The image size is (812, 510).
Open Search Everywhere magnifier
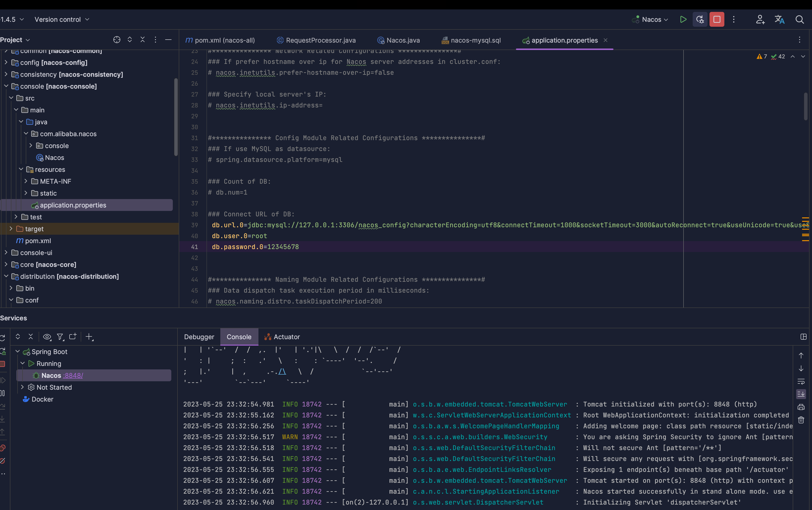pyautogui.click(x=800, y=20)
